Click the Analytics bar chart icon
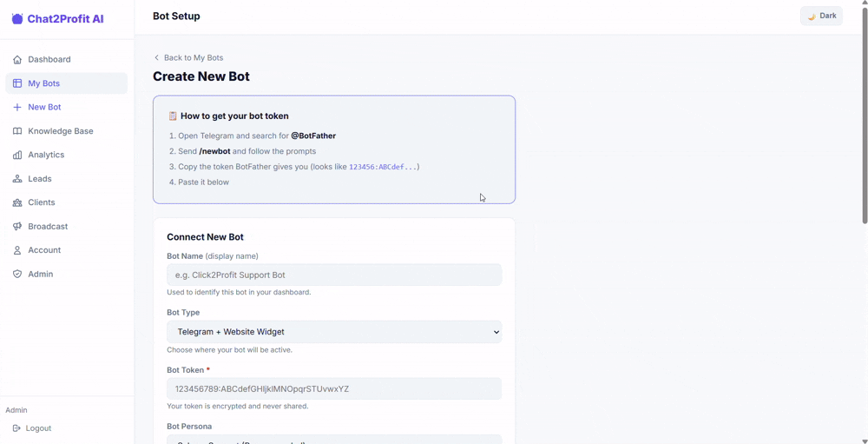868x444 pixels. click(x=17, y=155)
